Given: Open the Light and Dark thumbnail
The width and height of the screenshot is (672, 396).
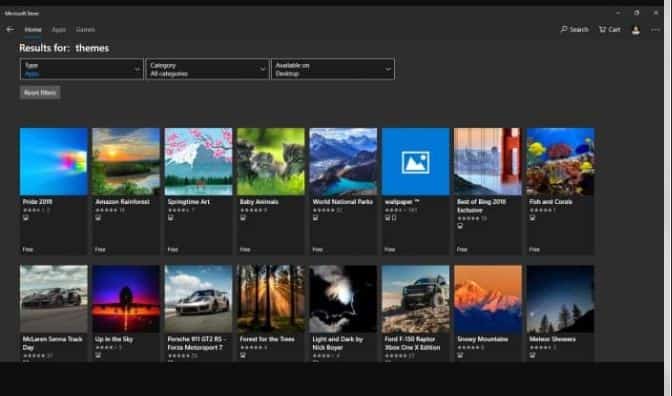Looking at the screenshot, I should pyautogui.click(x=343, y=299).
